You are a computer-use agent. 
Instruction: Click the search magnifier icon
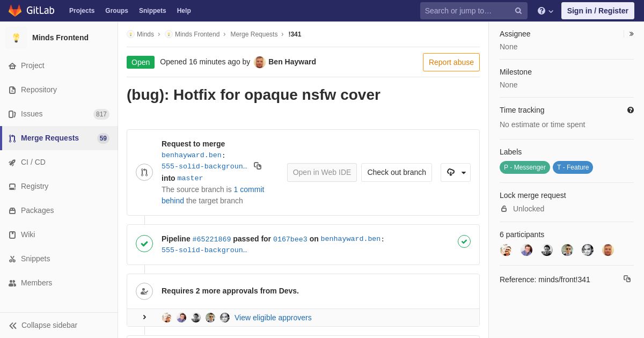tap(518, 11)
